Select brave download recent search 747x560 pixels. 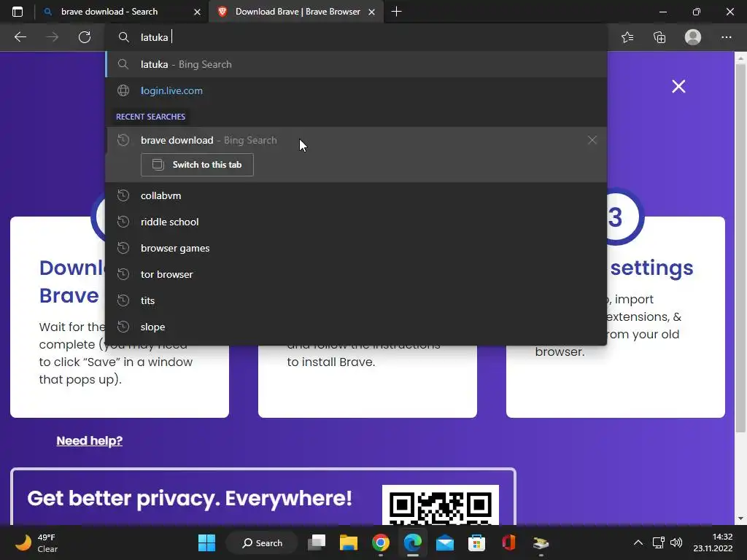click(356, 140)
